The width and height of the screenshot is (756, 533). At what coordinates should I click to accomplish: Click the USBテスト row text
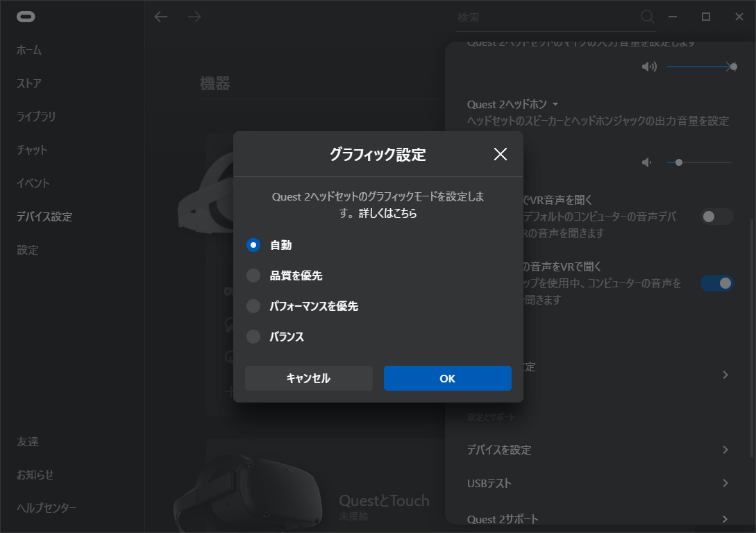point(489,483)
